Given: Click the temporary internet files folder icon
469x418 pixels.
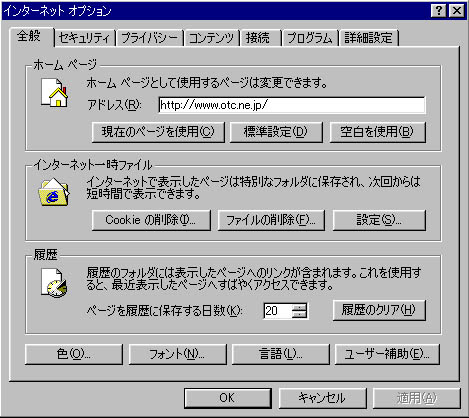Looking at the screenshot, I should tap(54, 192).
